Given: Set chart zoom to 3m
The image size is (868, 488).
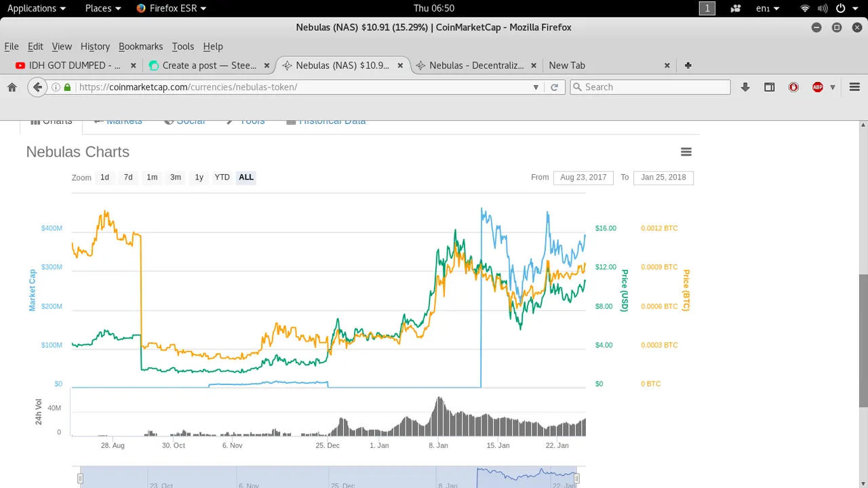Looking at the screenshot, I should [176, 178].
